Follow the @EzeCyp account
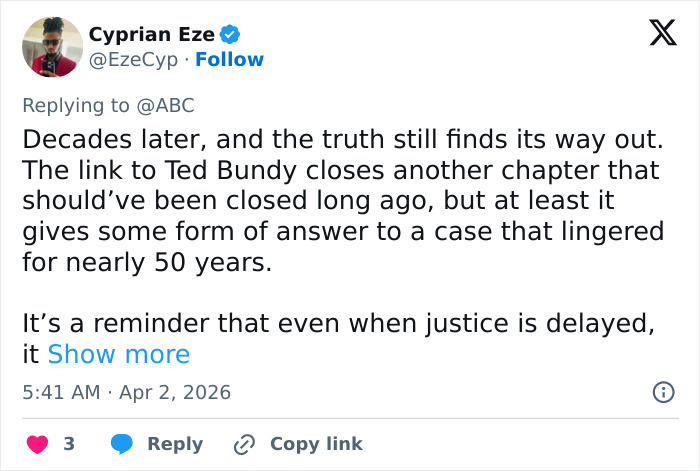The width and height of the screenshot is (700, 471). tap(230, 60)
